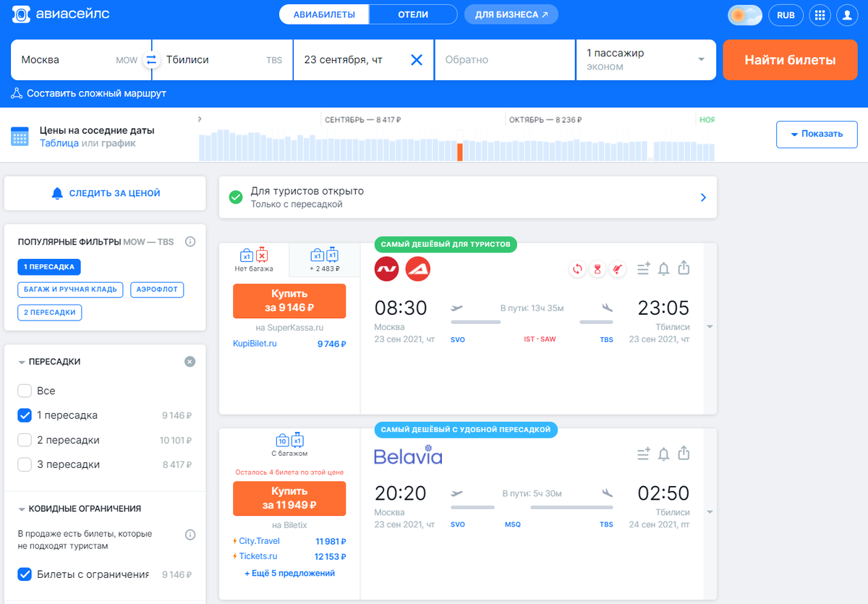Expand + Ещё 5 предложений offers
This screenshot has height=604, width=868.
289,573
